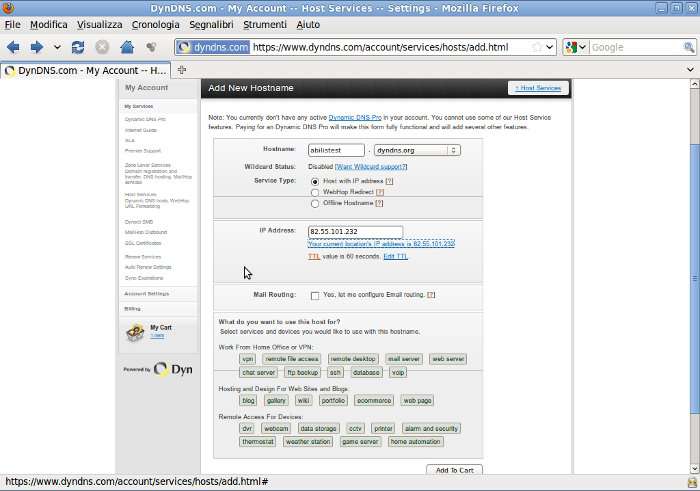Viewport: 700px width, 491px height.
Task: Select Offline Hostname service type
Action: (x=315, y=203)
